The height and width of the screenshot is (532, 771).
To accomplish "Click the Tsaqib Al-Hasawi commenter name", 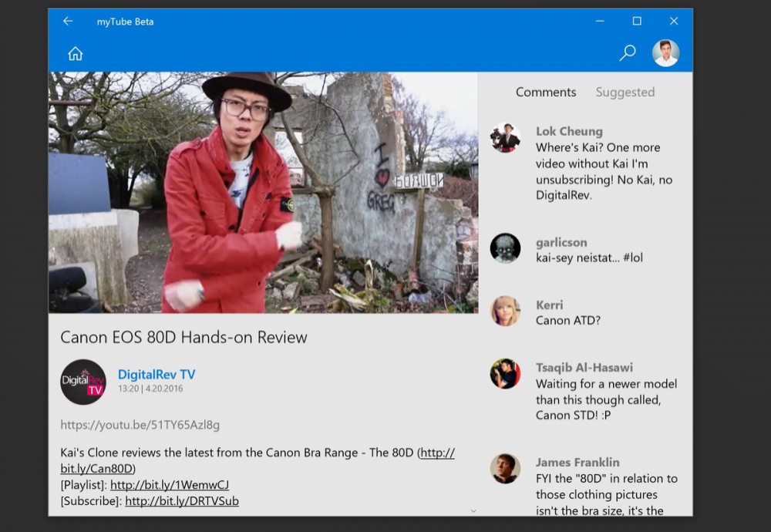I will [584, 368].
